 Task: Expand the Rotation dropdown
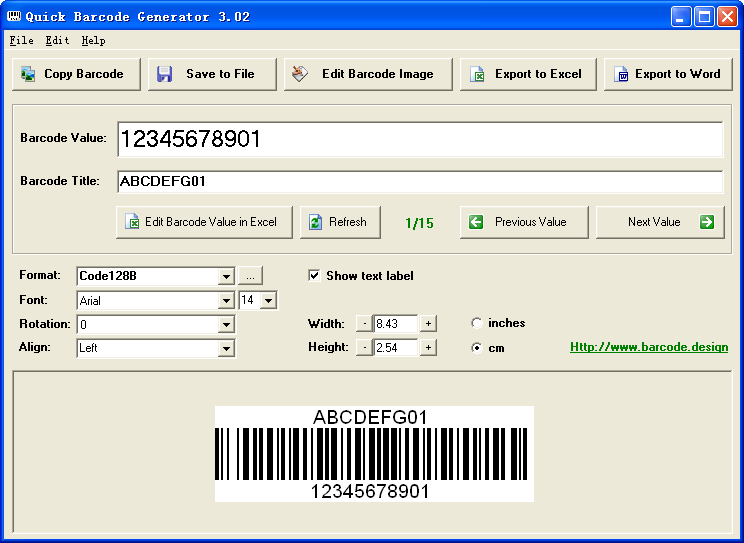(x=226, y=325)
